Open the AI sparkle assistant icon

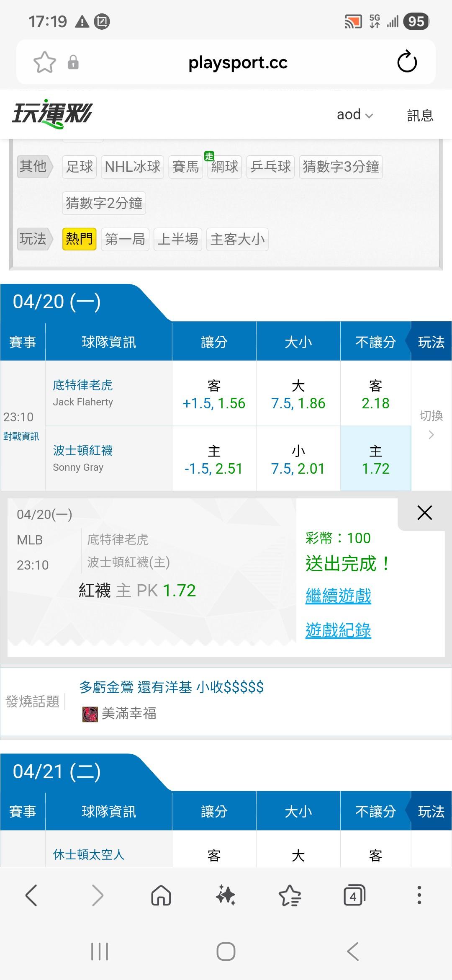[226, 895]
